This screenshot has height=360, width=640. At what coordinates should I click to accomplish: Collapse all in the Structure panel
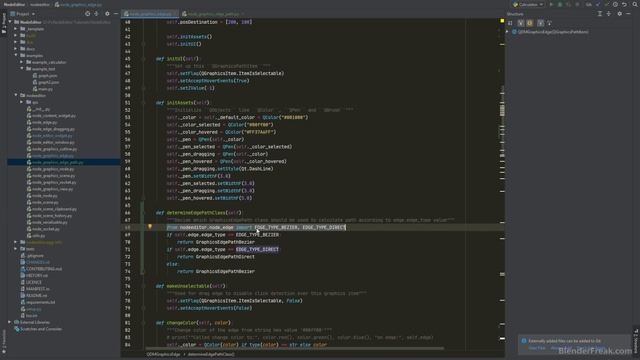609,13
